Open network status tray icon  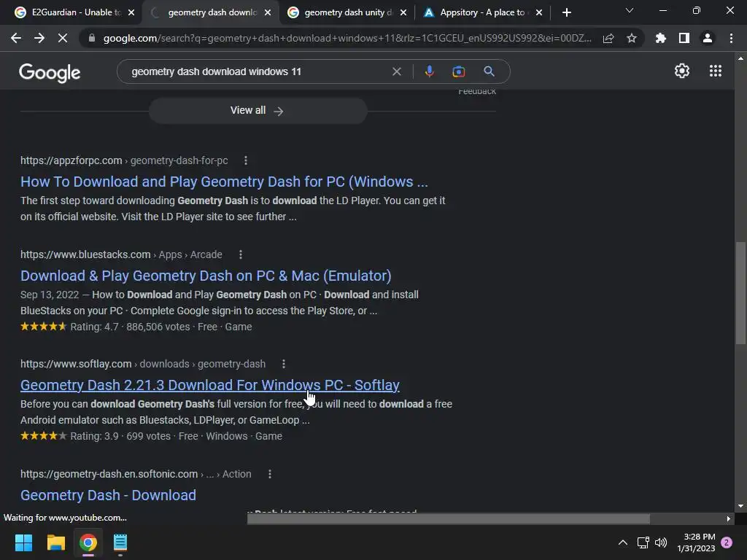coord(643,542)
